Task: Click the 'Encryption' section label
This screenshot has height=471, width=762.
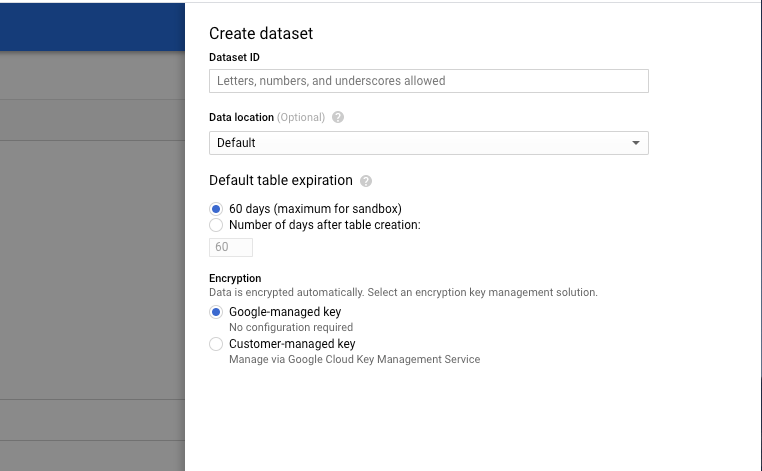Action: pos(235,278)
